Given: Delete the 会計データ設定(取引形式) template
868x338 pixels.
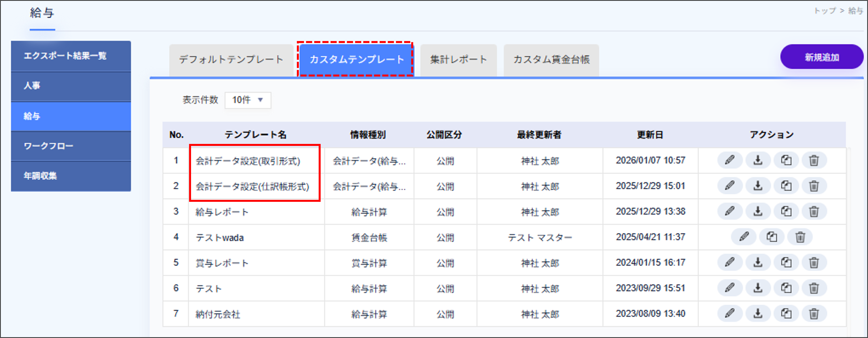Looking at the screenshot, I should tap(814, 161).
